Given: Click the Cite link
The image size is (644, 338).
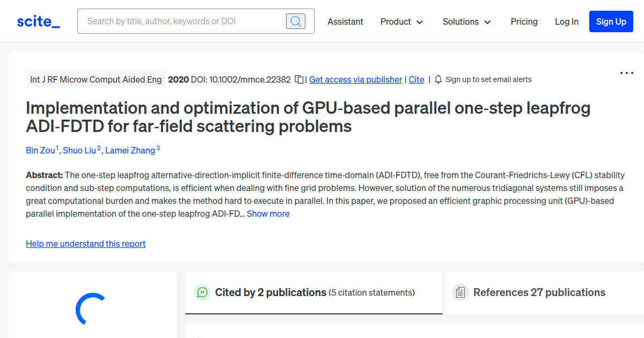Looking at the screenshot, I should tap(416, 79).
